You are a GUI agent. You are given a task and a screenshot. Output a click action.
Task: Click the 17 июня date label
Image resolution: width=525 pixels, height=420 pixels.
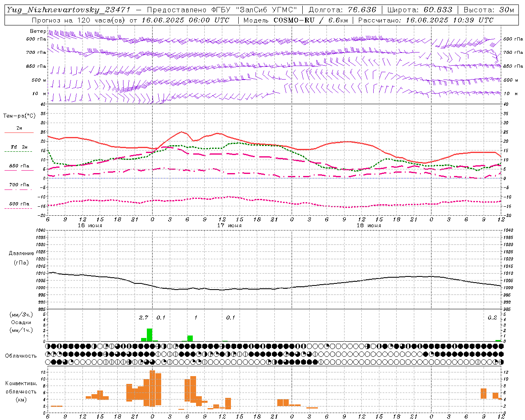(229, 226)
